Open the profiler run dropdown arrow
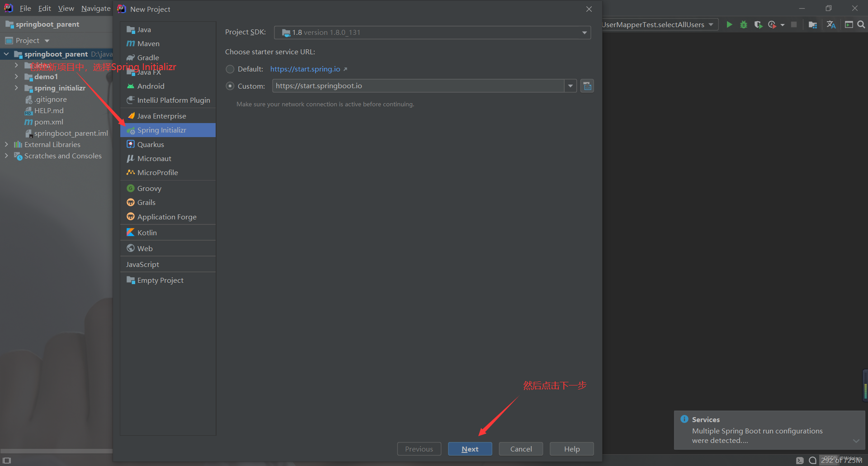 pyautogui.click(x=783, y=25)
